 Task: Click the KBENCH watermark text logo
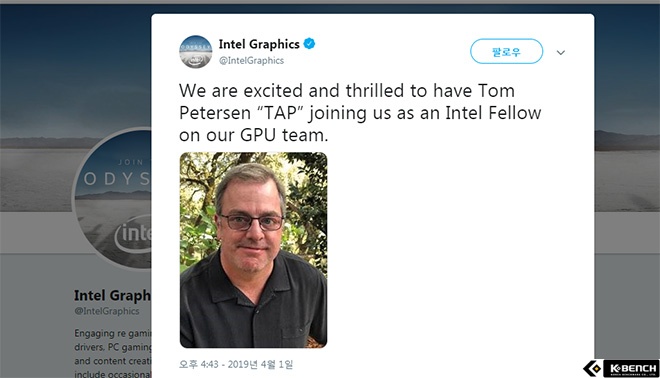(x=631, y=368)
